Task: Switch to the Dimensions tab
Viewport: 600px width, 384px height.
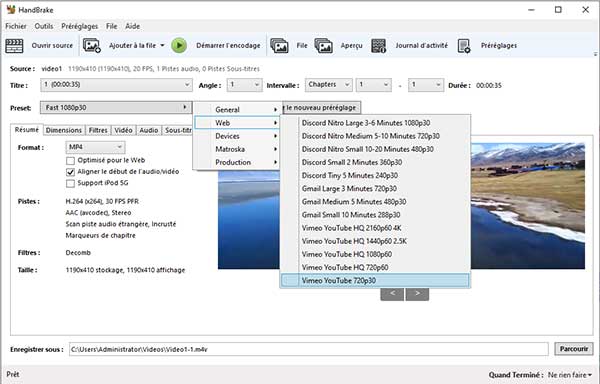Action: point(64,130)
